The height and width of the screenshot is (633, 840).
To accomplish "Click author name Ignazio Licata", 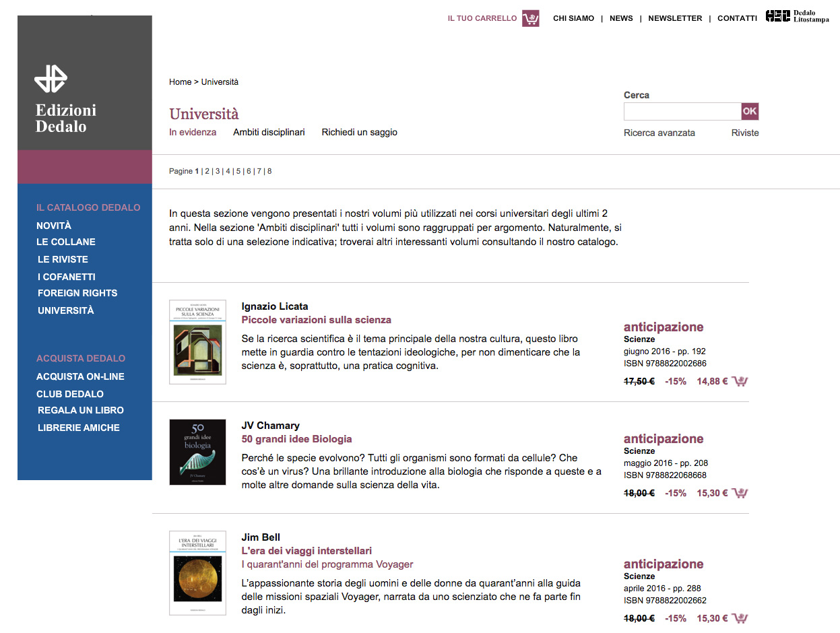I will tap(275, 306).
